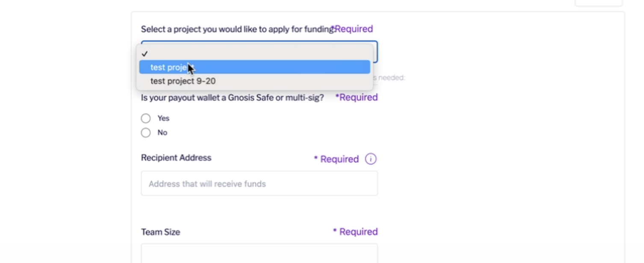Select the blank checked dropdown option

point(255,54)
